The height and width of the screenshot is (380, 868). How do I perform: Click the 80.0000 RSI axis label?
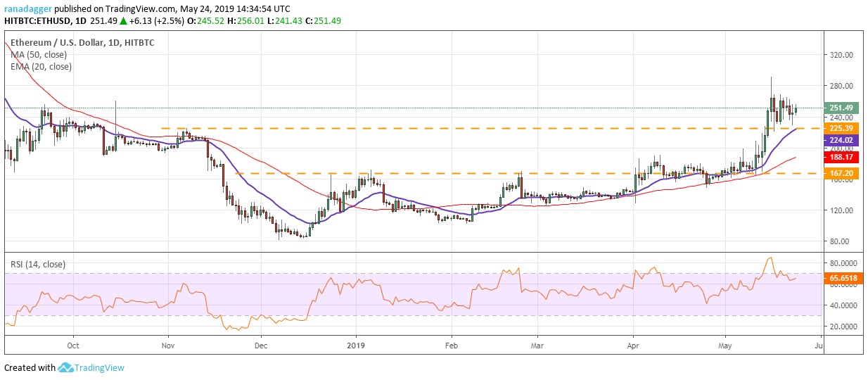pyautogui.click(x=844, y=262)
